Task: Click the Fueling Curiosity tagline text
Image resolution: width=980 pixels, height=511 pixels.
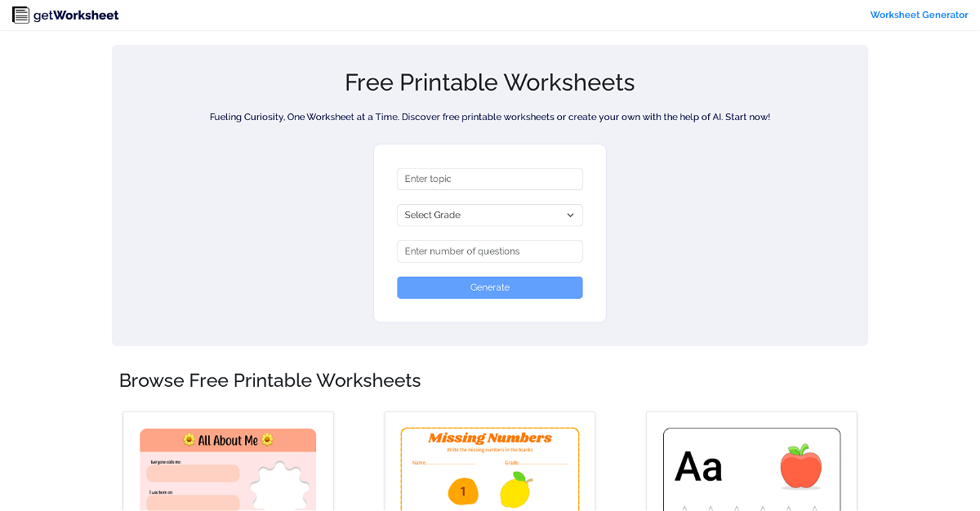Action: coord(490,117)
